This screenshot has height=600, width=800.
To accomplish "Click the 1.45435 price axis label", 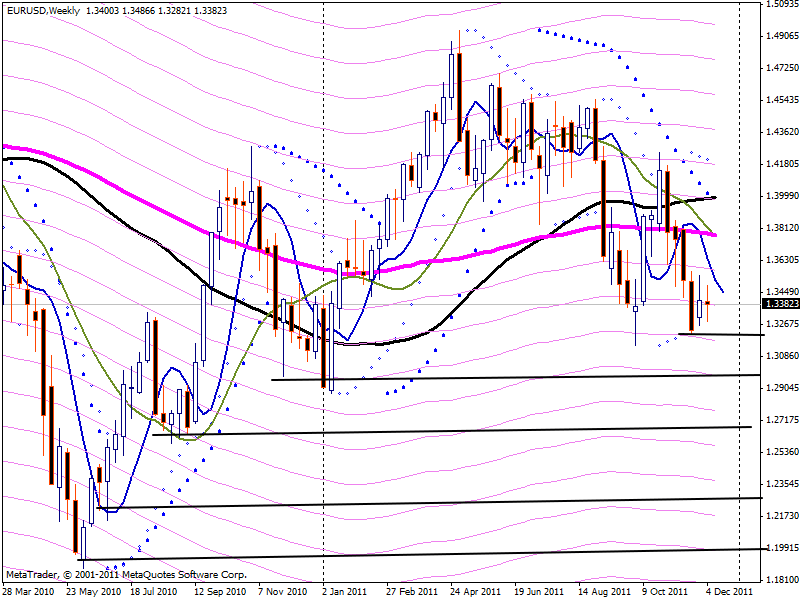I will [782, 99].
